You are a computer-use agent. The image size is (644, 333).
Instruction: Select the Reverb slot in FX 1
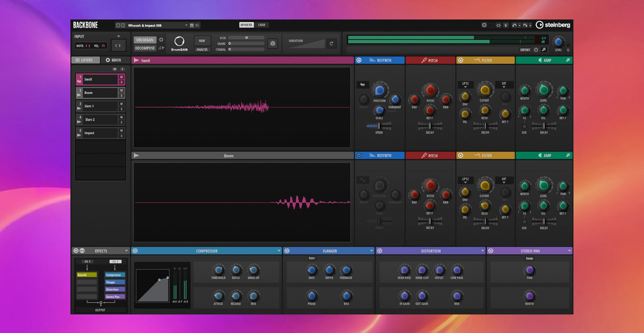point(87,275)
